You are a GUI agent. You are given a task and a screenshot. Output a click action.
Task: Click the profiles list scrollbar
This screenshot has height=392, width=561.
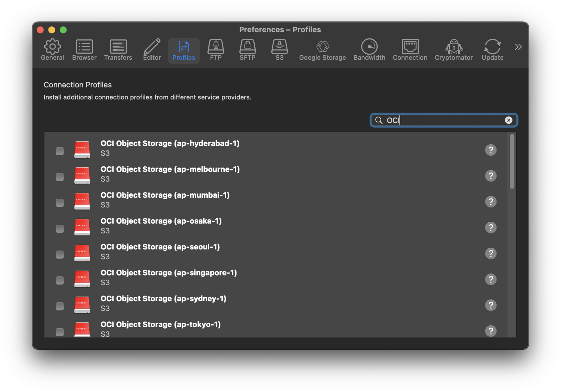(x=512, y=161)
